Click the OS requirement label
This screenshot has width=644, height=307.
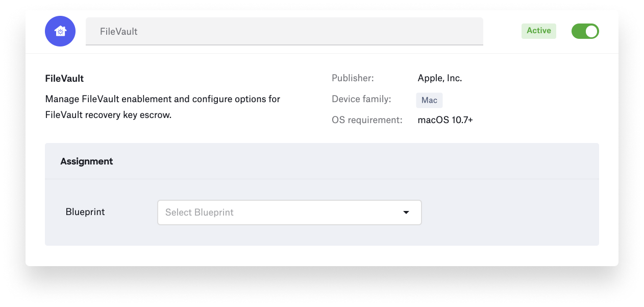[367, 120]
